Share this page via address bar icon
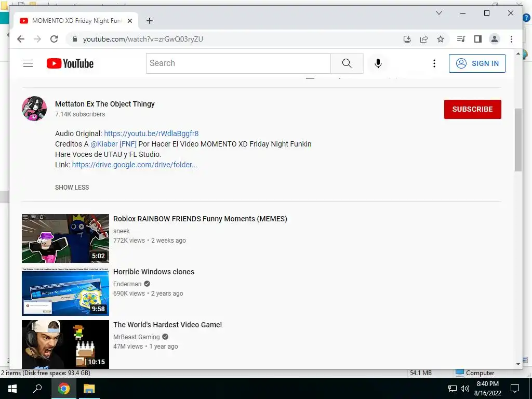 pyautogui.click(x=424, y=39)
